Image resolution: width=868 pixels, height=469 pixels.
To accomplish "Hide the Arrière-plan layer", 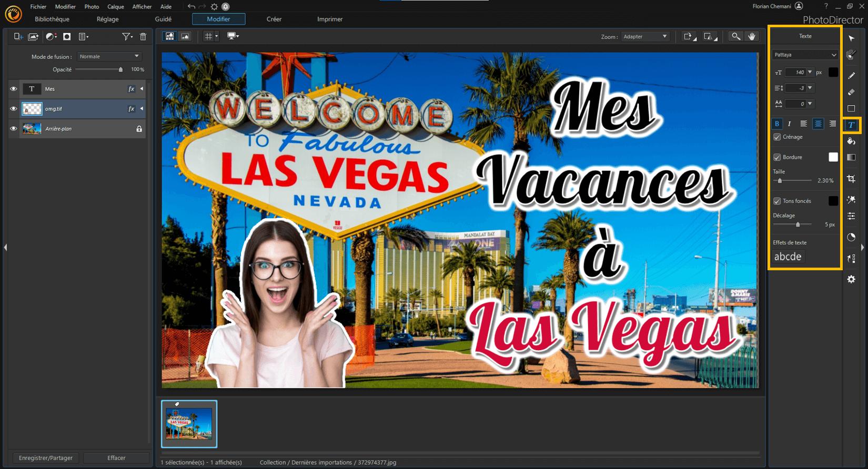I will click(x=14, y=129).
